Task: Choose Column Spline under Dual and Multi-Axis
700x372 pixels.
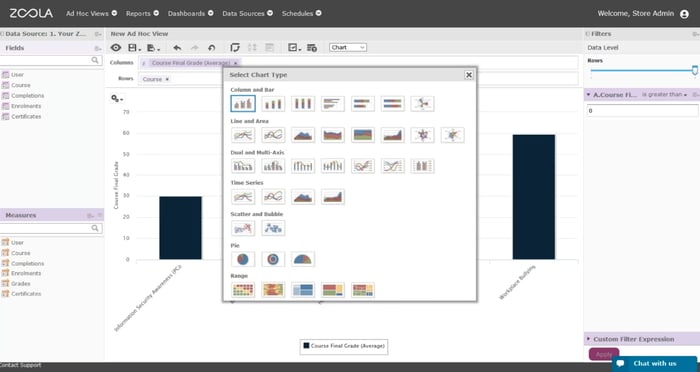Action: [x=273, y=166]
